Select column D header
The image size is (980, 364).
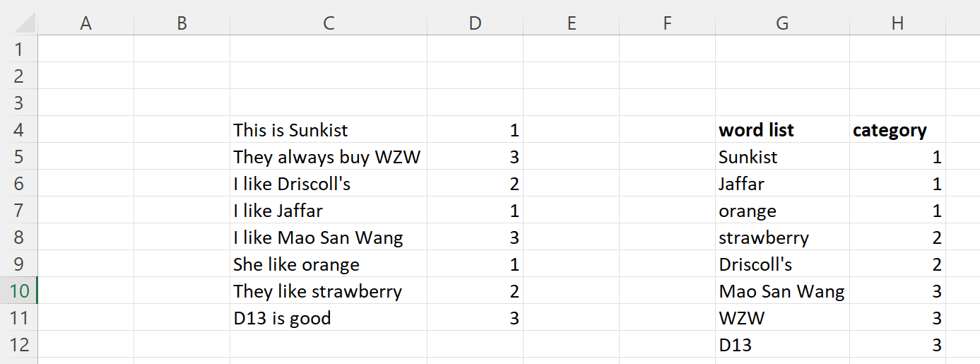475,23
